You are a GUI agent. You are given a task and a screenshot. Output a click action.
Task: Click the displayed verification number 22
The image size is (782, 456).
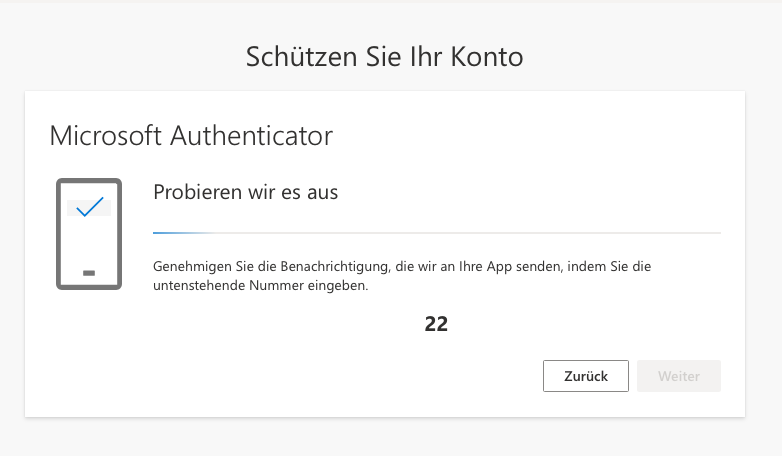436,324
